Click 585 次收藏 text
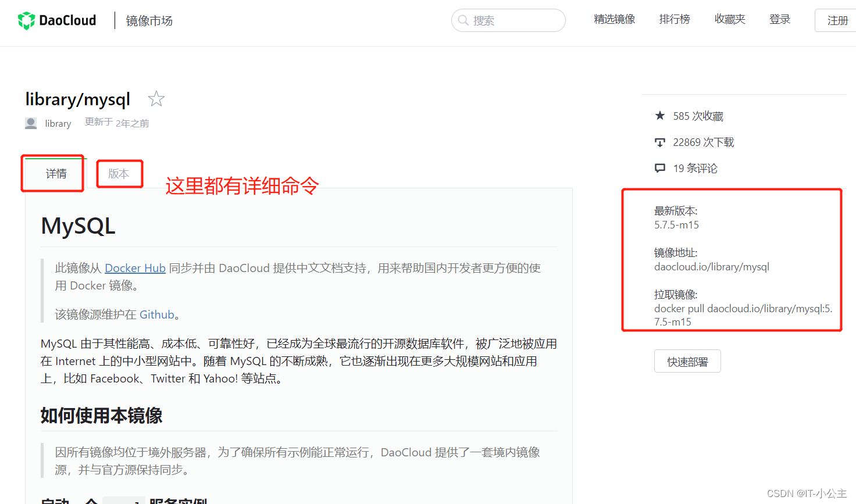This screenshot has width=856, height=504. pos(698,116)
